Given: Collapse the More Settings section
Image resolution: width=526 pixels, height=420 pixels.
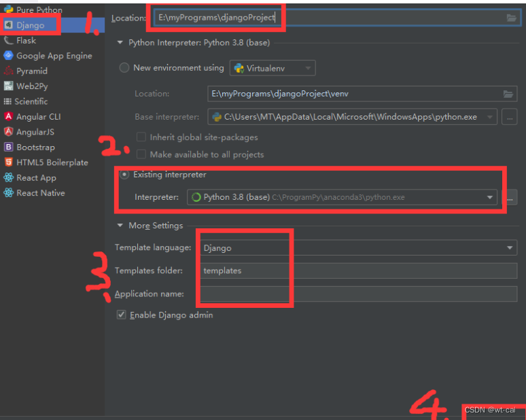Looking at the screenshot, I should pos(120,226).
